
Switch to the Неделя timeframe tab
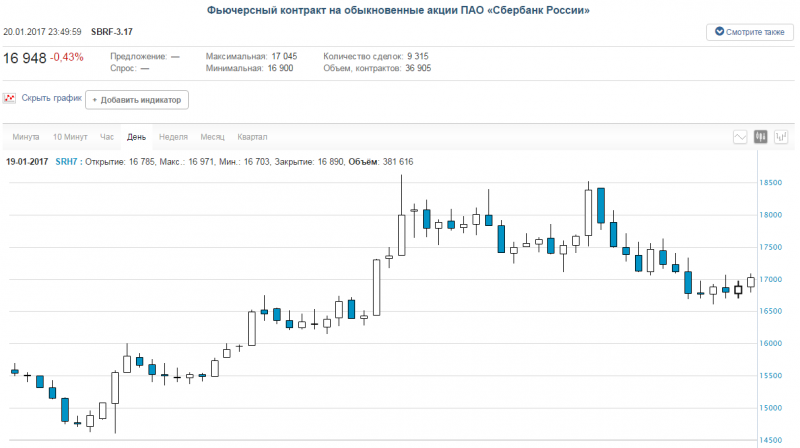(173, 137)
